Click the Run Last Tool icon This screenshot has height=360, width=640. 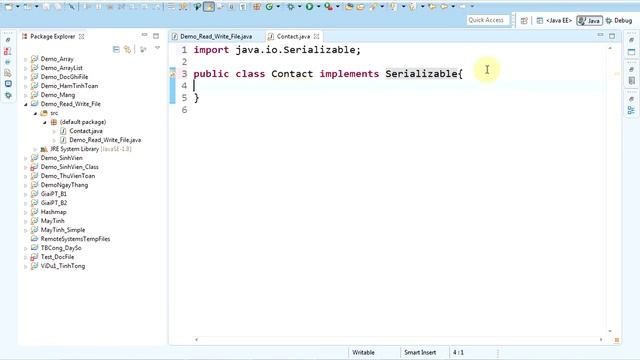329,7
